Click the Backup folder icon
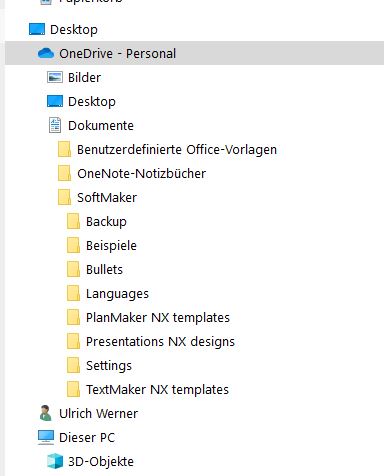 (x=73, y=221)
